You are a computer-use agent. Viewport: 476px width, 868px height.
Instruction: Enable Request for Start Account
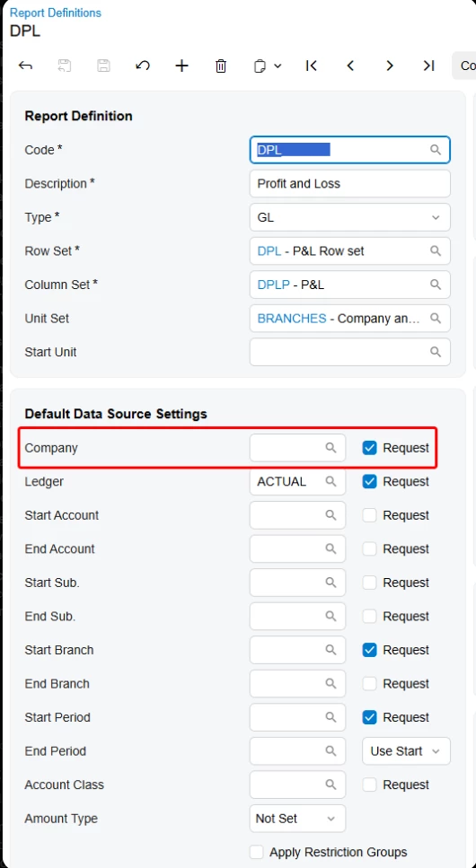point(370,515)
